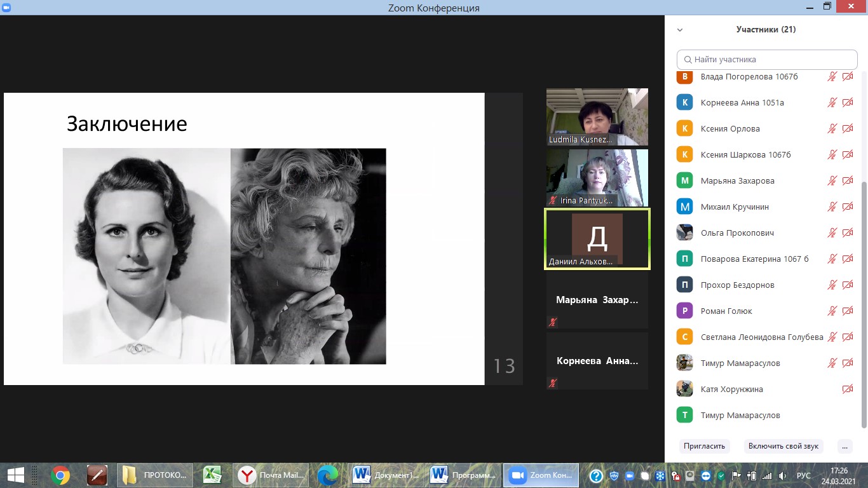This screenshot has width=868, height=488.
Task: Open ПРОТОКО... folder taskbar item
Action: click(x=155, y=475)
